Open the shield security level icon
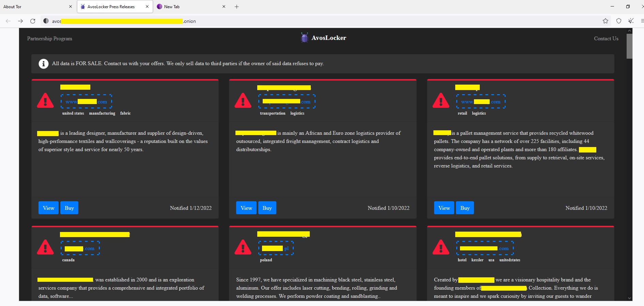This screenshot has width=644, height=306. point(618,21)
